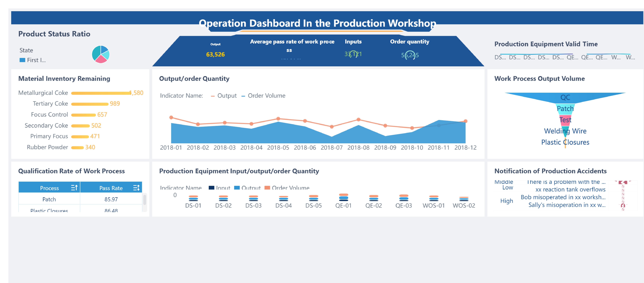Viewport: 644px width, 283px height.
Task: Click the WOS-02 stacked bar
Action: pos(464,199)
